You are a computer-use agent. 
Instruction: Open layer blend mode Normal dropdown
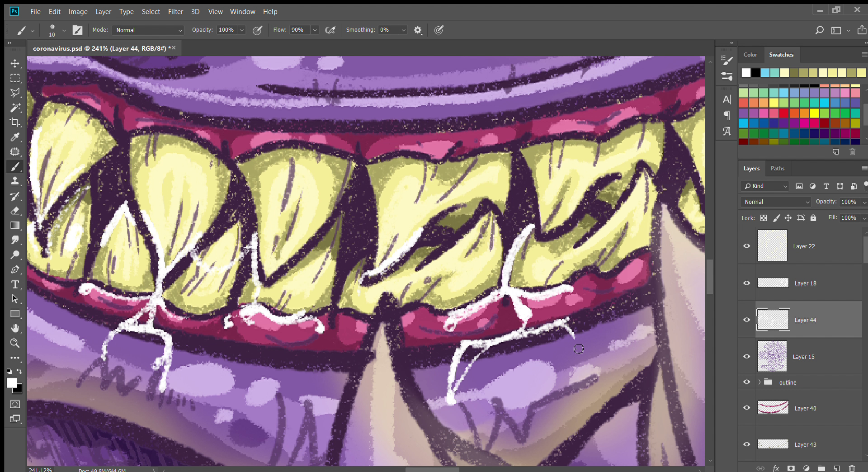tap(776, 202)
